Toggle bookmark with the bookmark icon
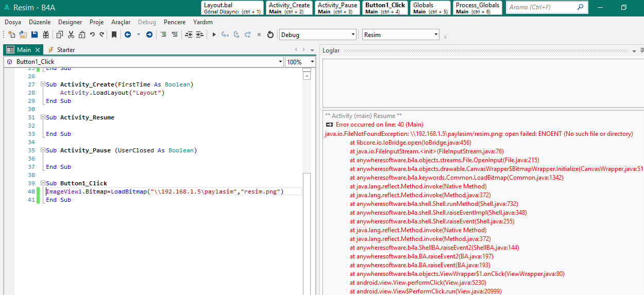This screenshot has width=644, height=295. 114,34
